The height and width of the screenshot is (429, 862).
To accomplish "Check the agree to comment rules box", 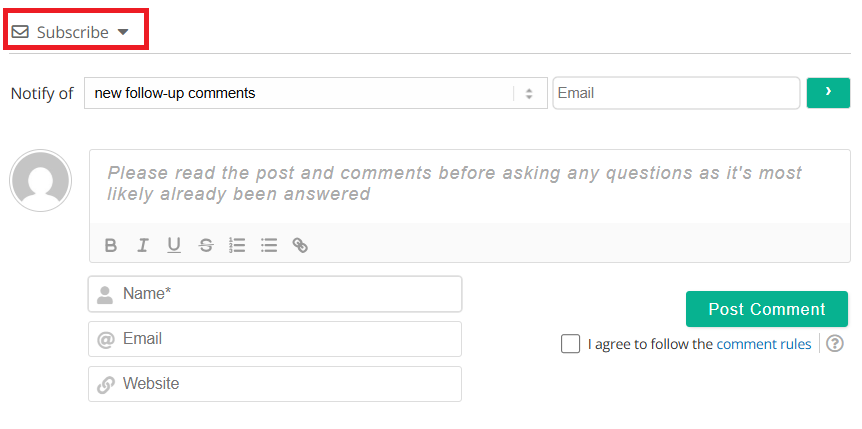I will 570,344.
